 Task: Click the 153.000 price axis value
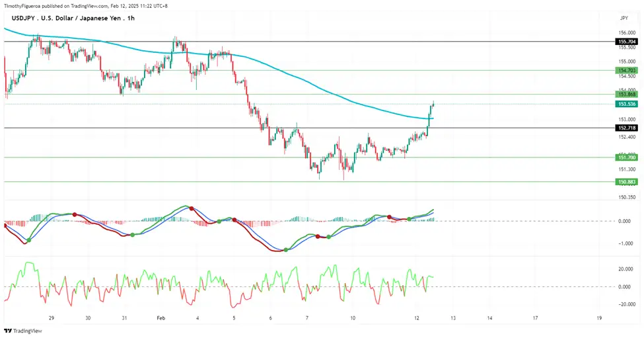click(x=627, y=119)
